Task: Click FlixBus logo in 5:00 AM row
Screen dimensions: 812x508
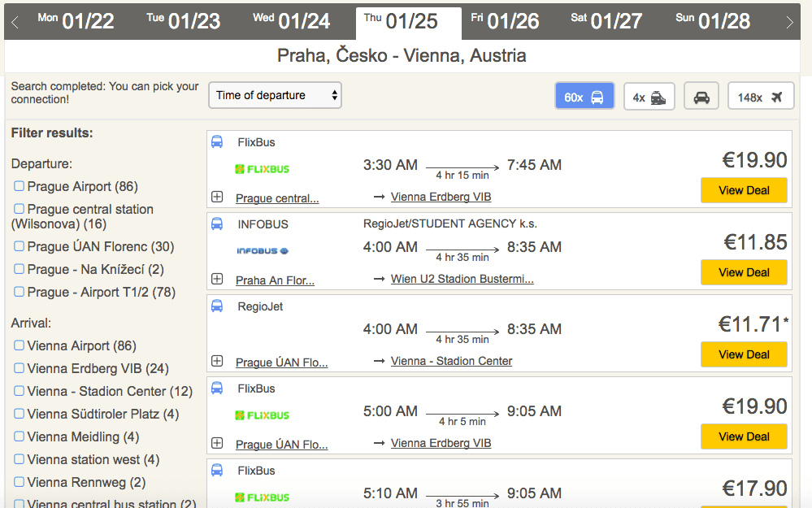Action: pos(262,415)
